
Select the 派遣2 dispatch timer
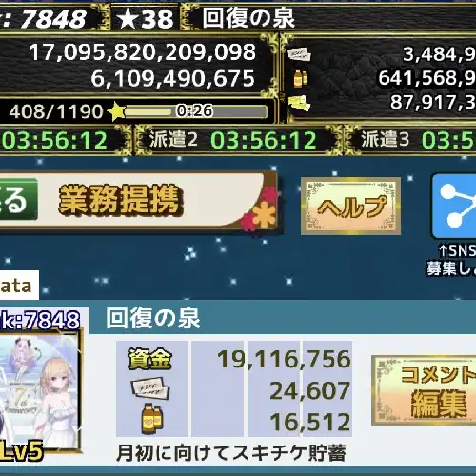pos(233,140)
